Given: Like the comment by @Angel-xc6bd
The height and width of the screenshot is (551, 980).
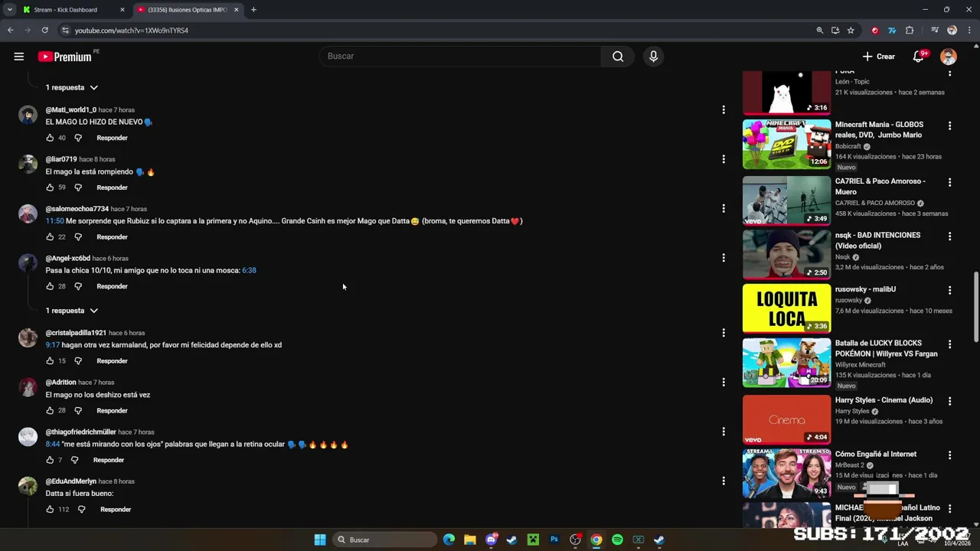Looking at the screenshot, I should [50, 286].
